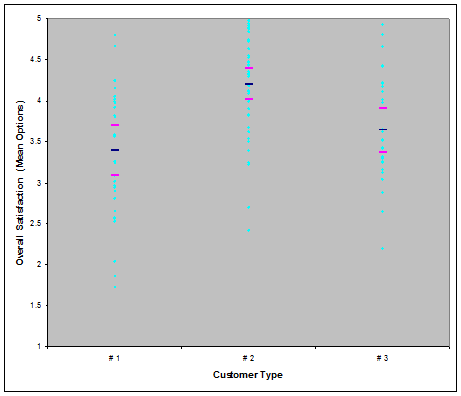Select the dark blue mean marker for type #3
This screenshot has height=396, width=461.
(x=383, y=129)
